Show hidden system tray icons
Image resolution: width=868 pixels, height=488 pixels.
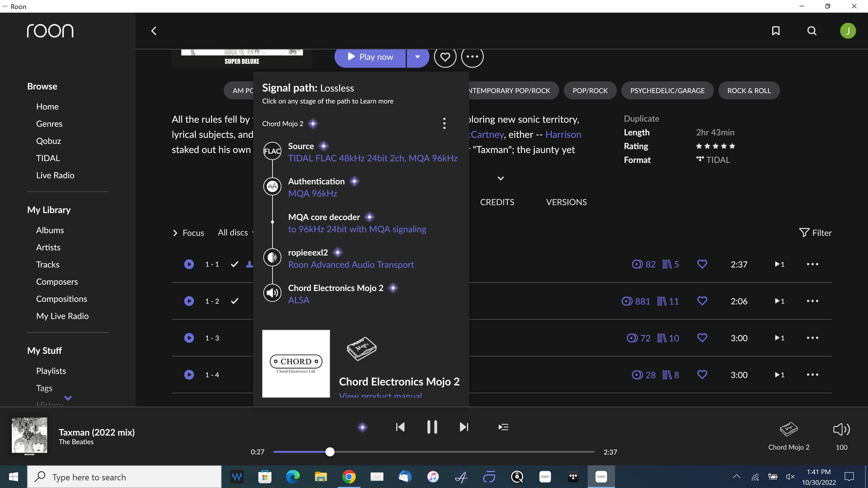(736, 476)
